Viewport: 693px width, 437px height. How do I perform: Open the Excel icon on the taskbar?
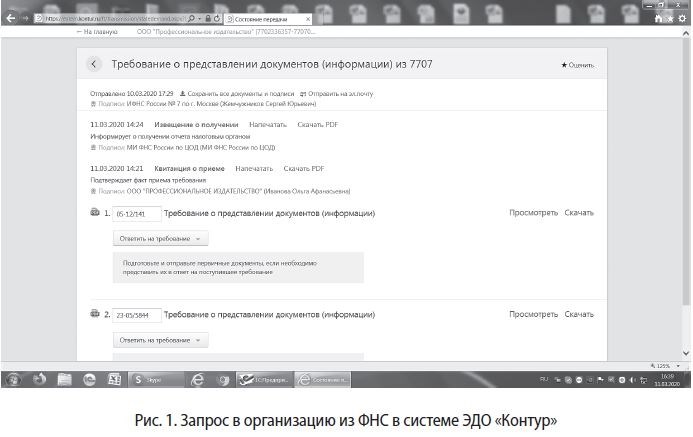click(x=115, y=380)
